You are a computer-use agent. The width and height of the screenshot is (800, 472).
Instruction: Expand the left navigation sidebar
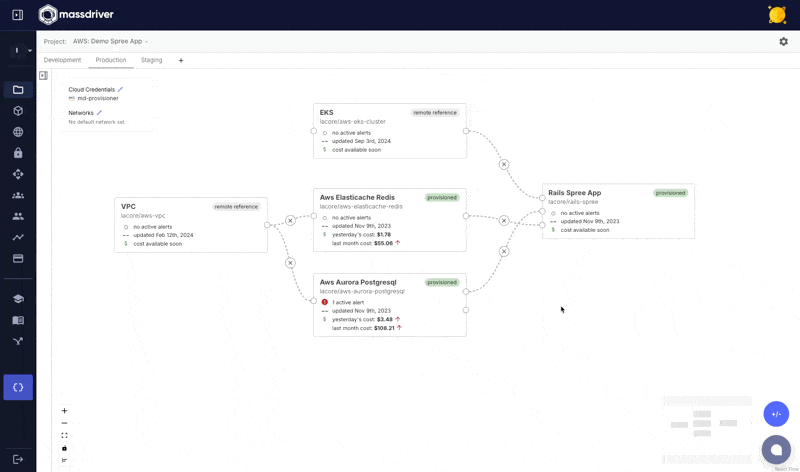(x=17, y=15)
